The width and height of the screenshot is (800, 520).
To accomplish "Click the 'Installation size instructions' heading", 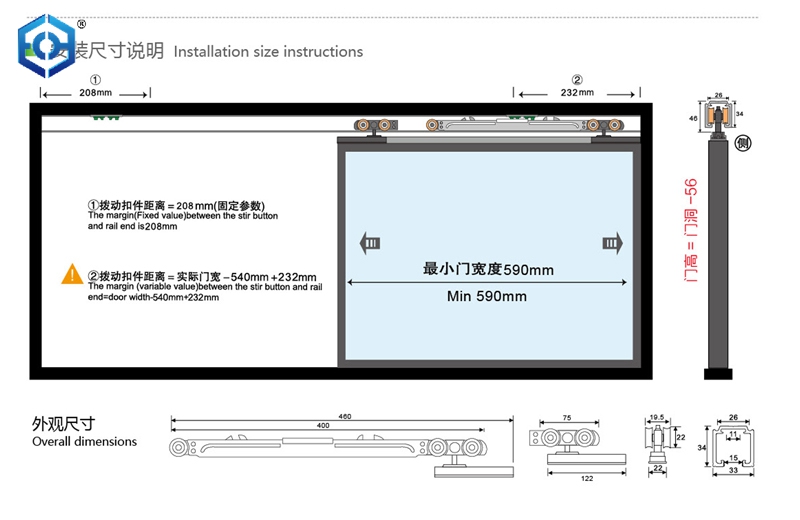I will pos(268,51).
